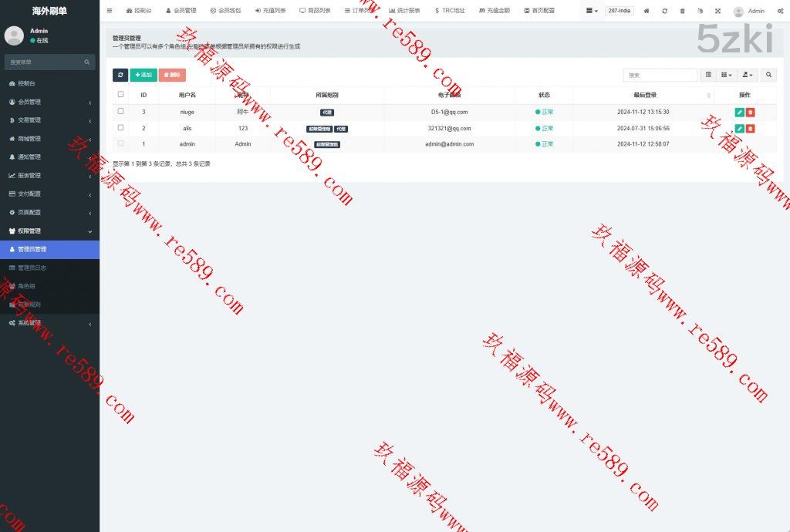790x532 pixels.
Task: Click the table refresh button
Action: pos(120,75)
